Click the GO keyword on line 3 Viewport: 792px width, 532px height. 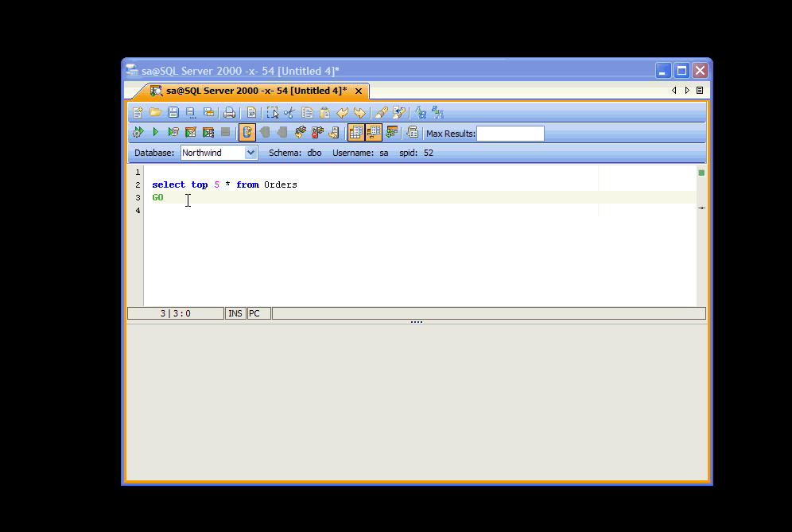[x=157, y=197]
